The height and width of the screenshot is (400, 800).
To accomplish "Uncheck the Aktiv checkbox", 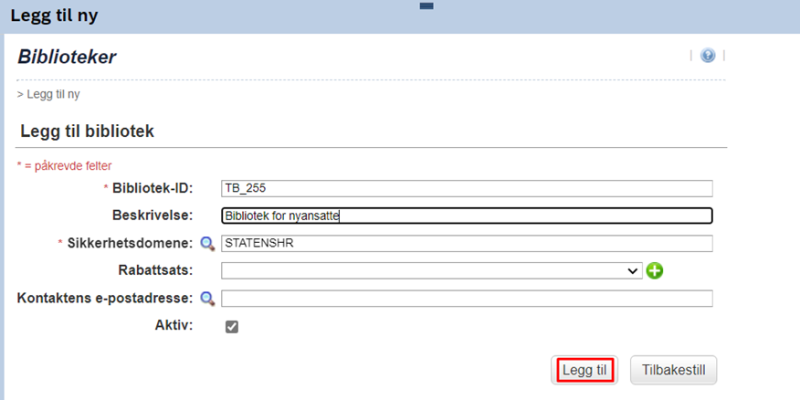I will tap(232, 327).
